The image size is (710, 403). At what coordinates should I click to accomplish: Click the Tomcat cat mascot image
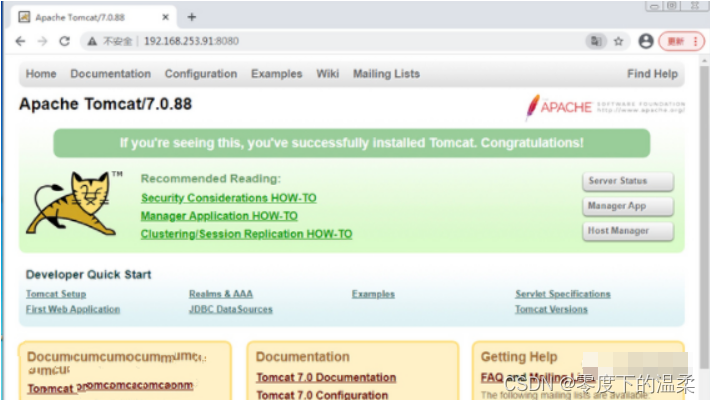72,203
